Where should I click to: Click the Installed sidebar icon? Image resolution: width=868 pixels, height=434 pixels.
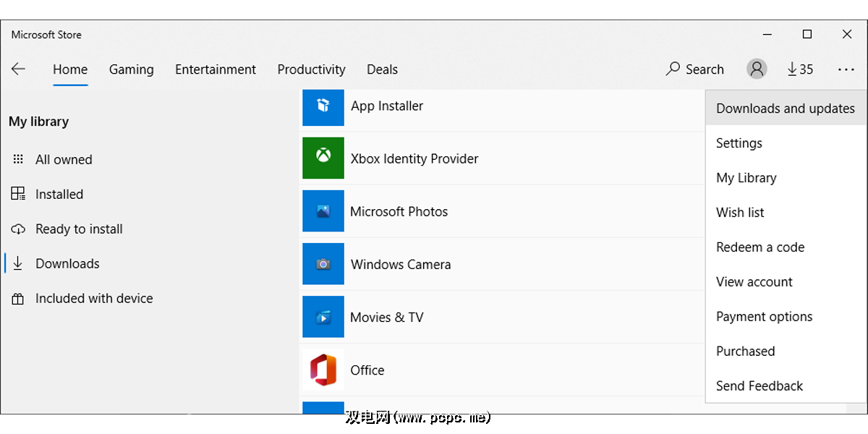18,194
